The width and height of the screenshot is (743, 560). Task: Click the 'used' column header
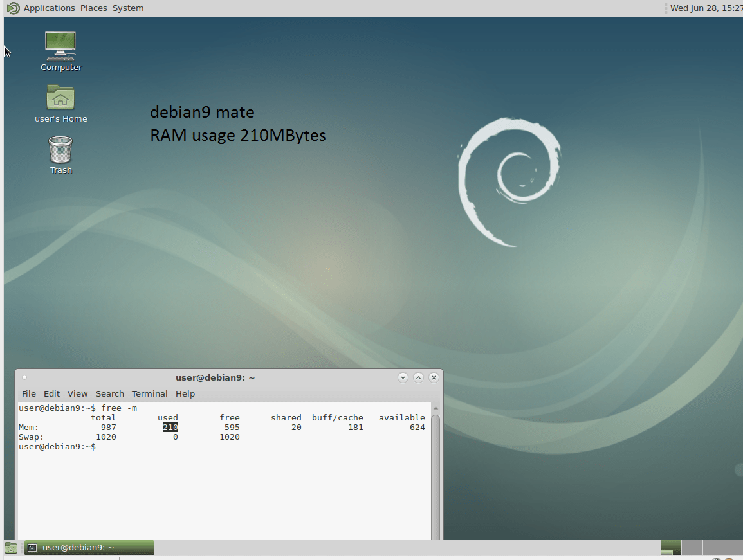168,417
